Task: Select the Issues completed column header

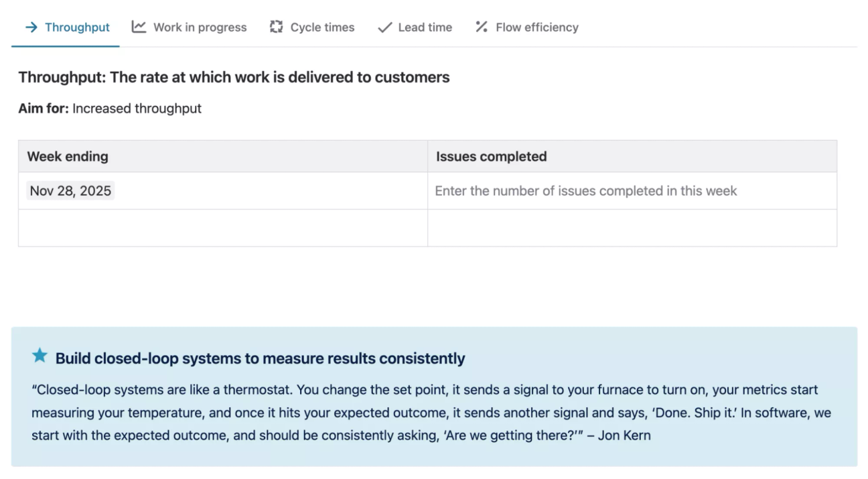Action: (x=490, y=155)
